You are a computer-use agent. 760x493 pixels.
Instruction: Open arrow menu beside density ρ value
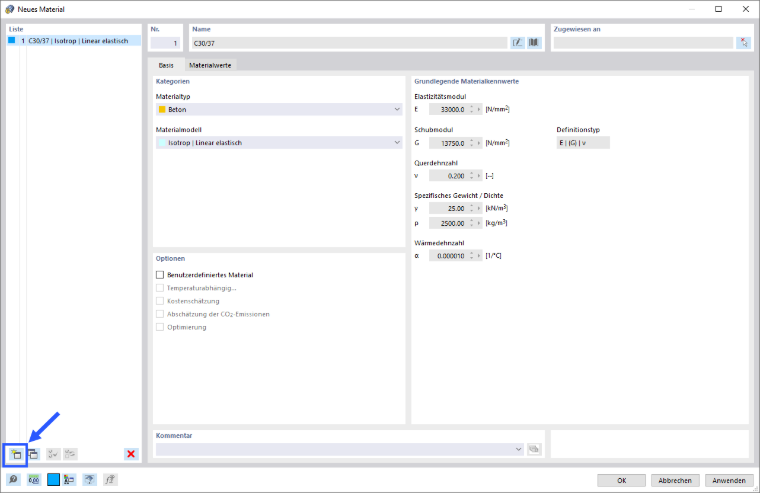(479, 223)
